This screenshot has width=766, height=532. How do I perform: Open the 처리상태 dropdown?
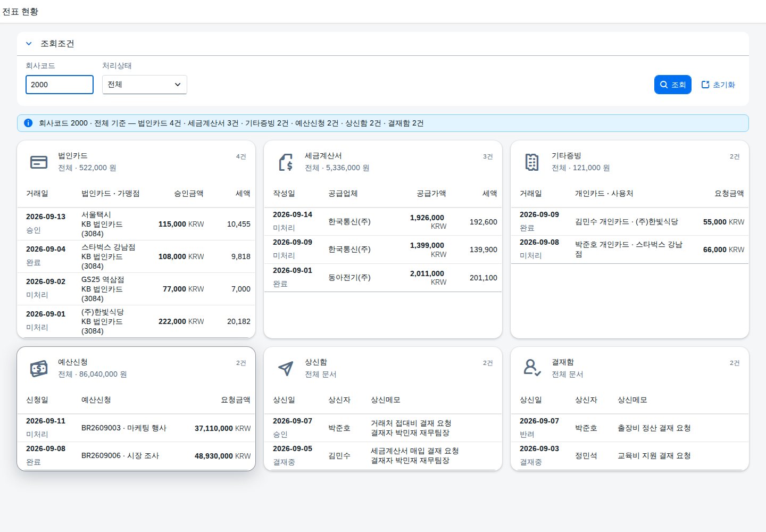click(144, 85)
